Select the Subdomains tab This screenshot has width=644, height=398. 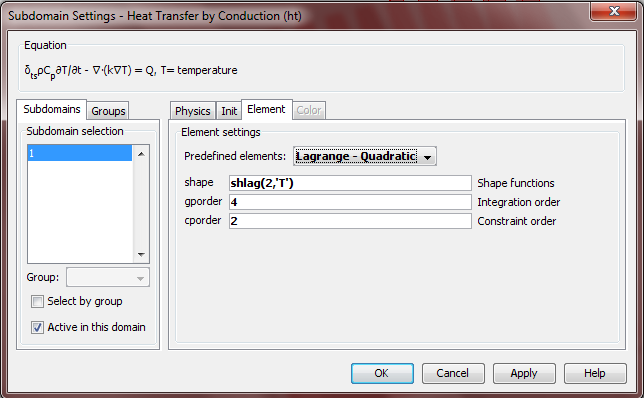click(52, 109)
